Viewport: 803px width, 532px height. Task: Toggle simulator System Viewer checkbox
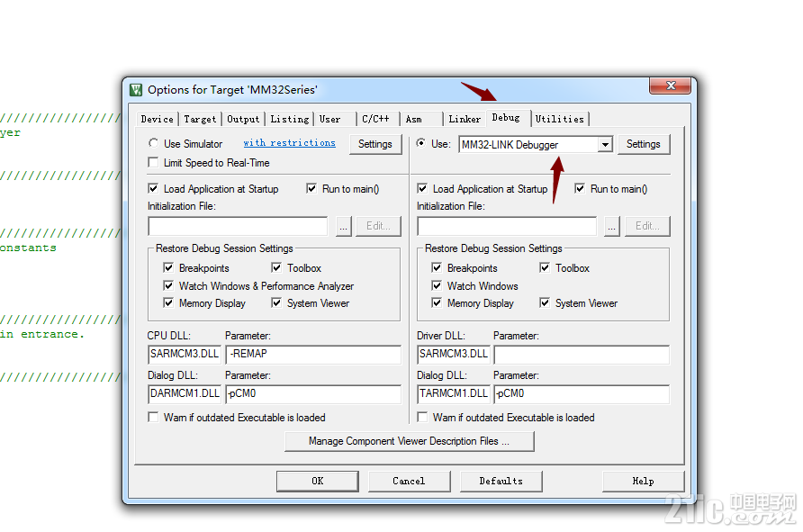coord(276,302)
